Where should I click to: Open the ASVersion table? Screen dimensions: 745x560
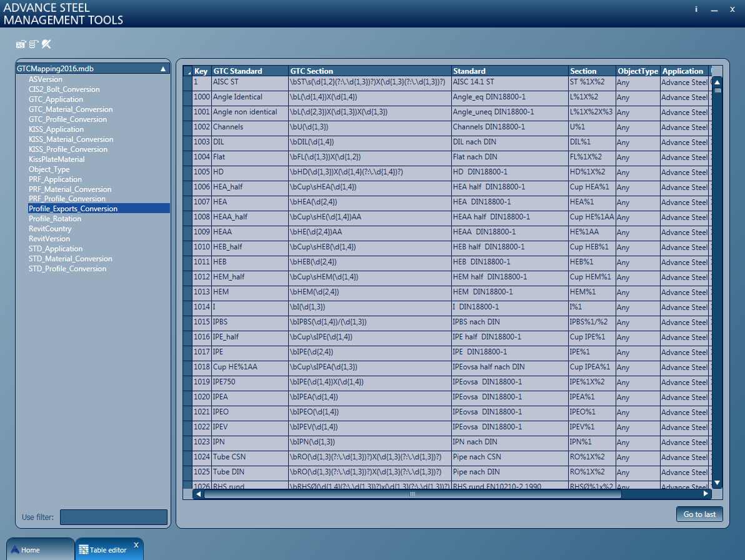click(45, 79)
